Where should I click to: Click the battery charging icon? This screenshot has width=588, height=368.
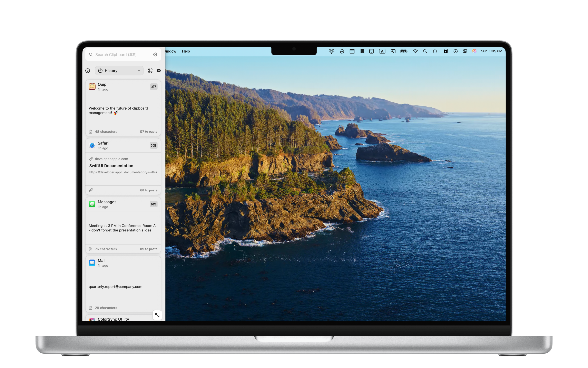coord(404,51)
